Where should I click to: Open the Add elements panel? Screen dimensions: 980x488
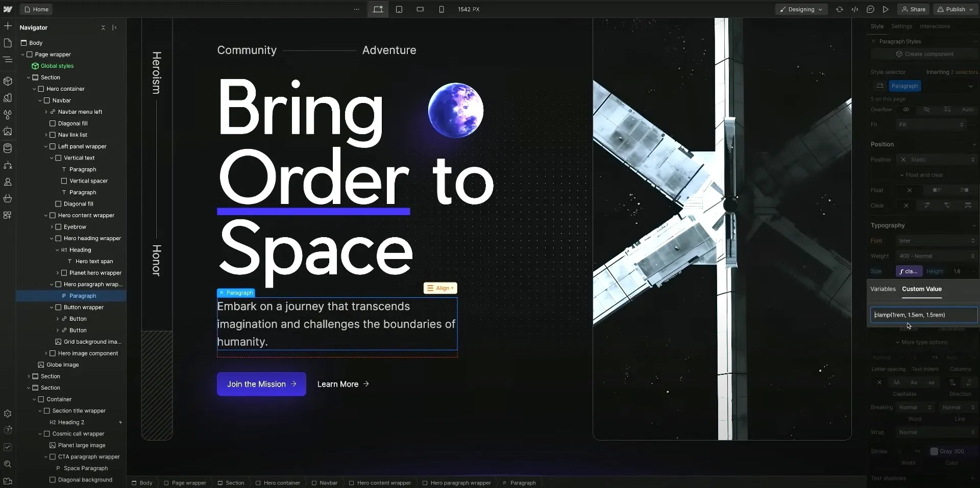[8, 26]
